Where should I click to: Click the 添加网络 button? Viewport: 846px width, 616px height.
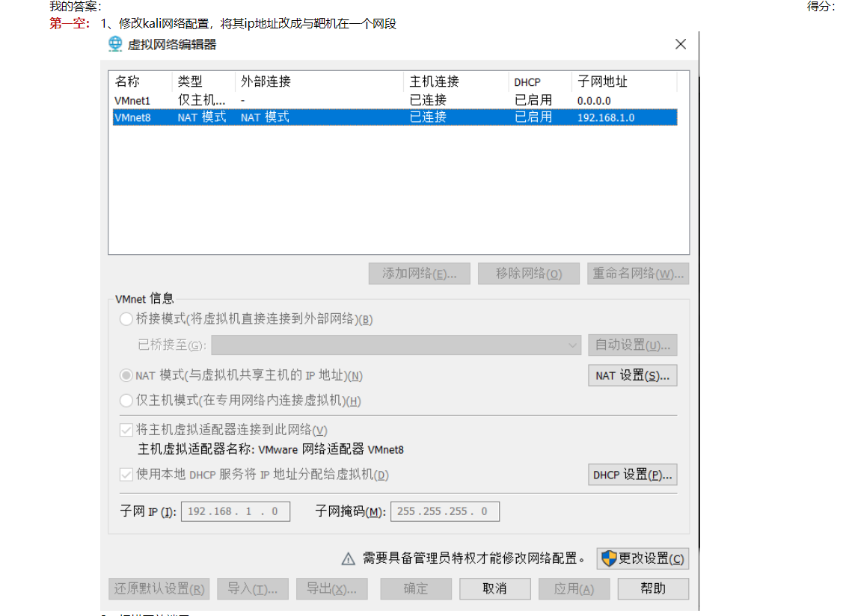[419, 274]
